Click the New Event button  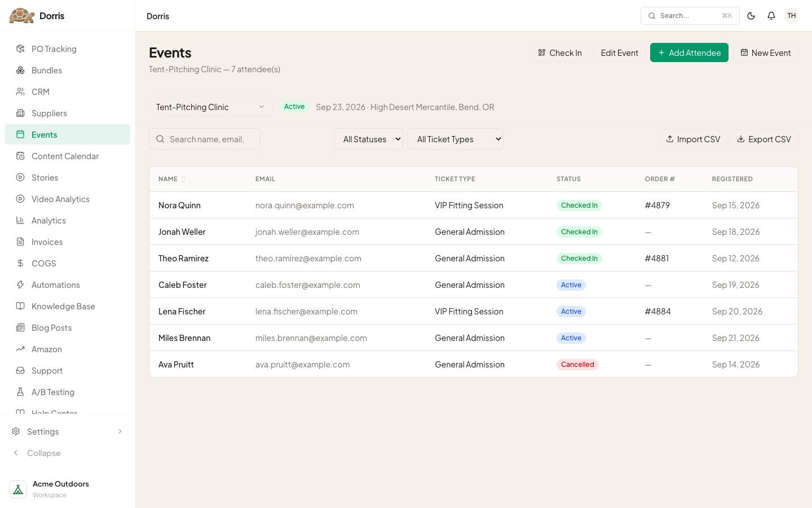[x=766, y=52]
